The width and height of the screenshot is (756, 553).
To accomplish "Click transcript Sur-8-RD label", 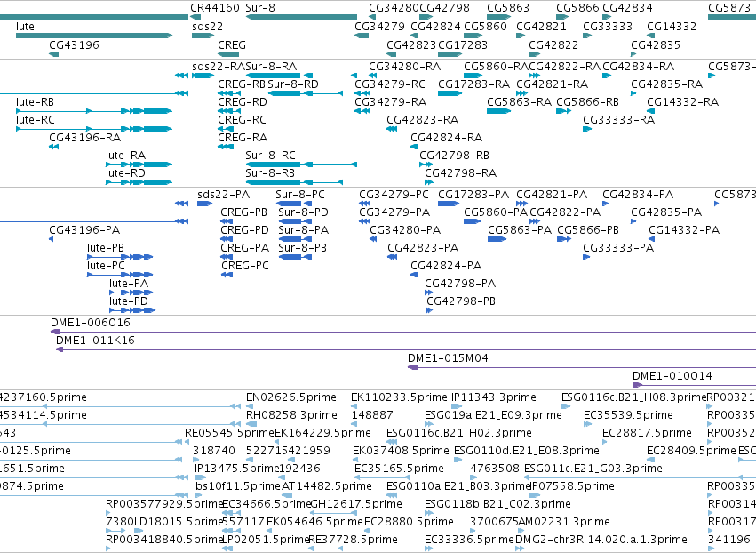I will point(293,84).
